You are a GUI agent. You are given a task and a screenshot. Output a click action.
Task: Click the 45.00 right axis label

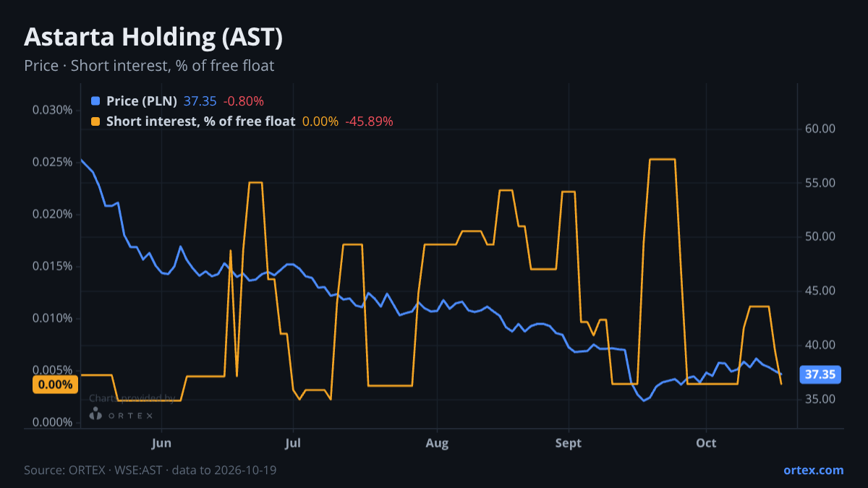820,291
